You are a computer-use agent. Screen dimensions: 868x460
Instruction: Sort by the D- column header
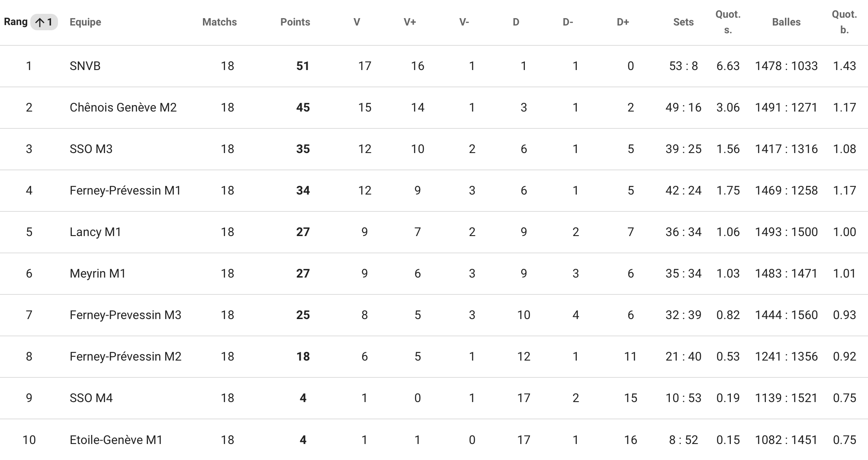[568, 22]
